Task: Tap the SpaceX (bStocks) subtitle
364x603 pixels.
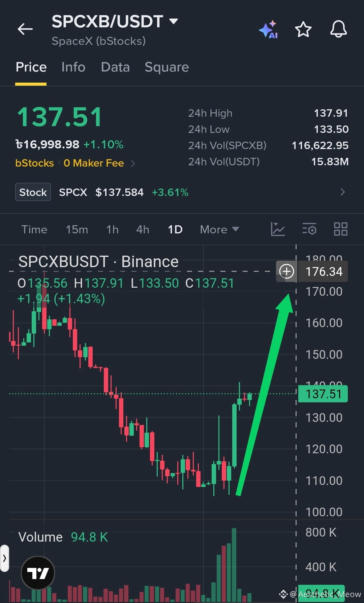Action: pyautogui.click(x=99, y=41)
